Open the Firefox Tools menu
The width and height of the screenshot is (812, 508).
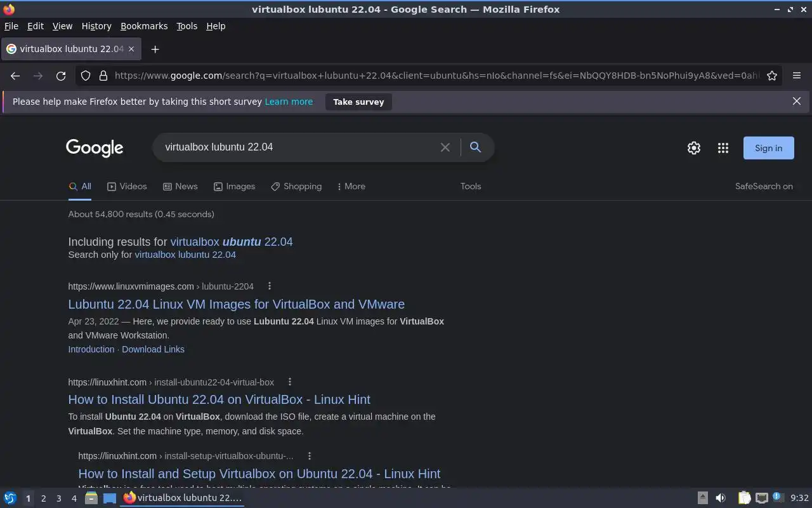pyautogui.click(x=187, y=26)
